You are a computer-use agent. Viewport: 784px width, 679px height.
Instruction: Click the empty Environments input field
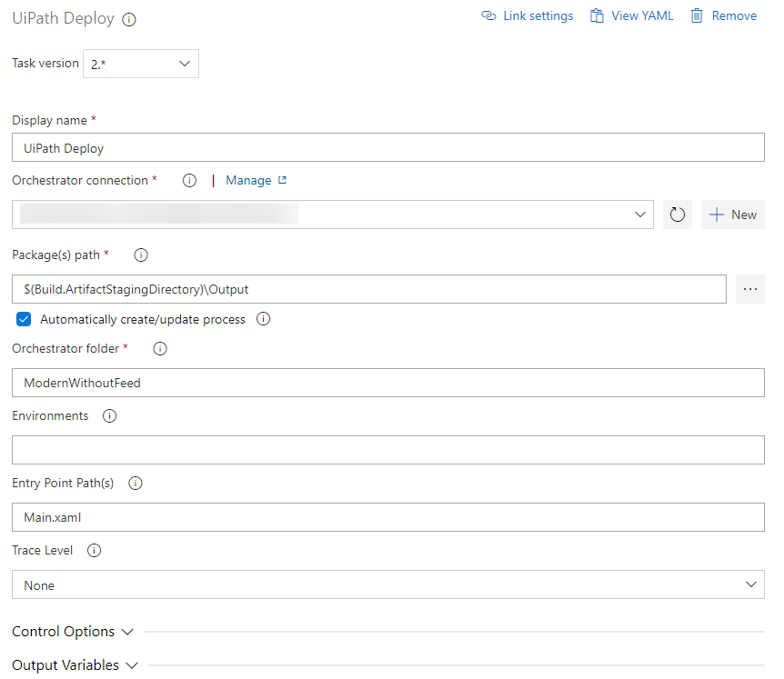tap(388, 450)
